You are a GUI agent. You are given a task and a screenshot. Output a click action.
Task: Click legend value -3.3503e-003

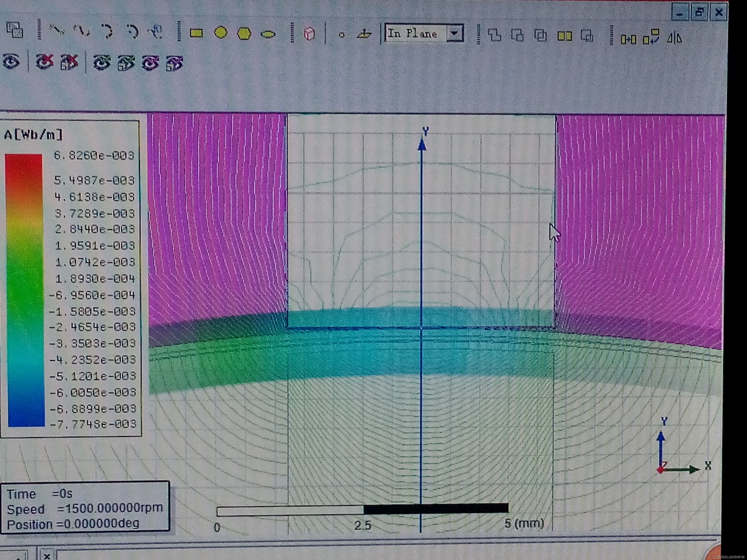93,344
